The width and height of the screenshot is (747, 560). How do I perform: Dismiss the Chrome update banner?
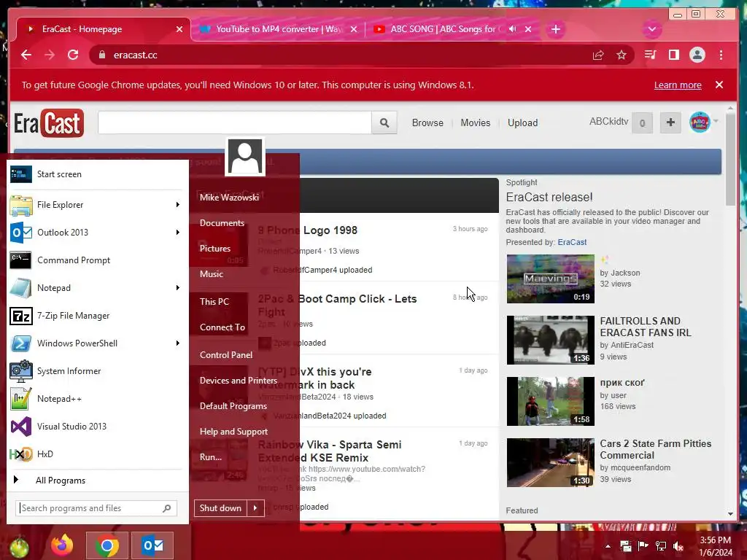719,85
